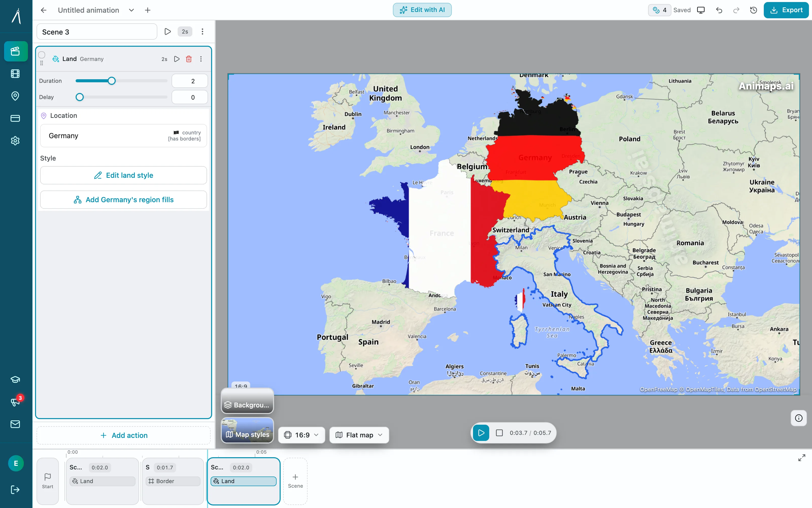
Task: Open Scene 3 more options menu
Action: pos(202,31)
